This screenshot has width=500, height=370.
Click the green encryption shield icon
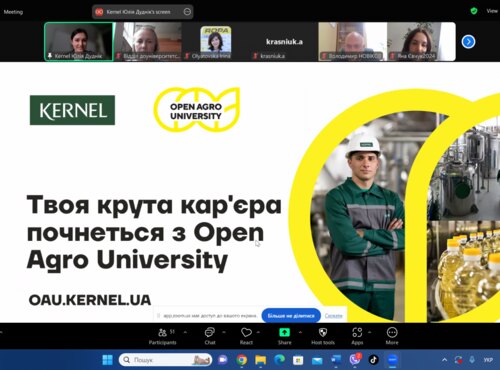coord(474,11)
